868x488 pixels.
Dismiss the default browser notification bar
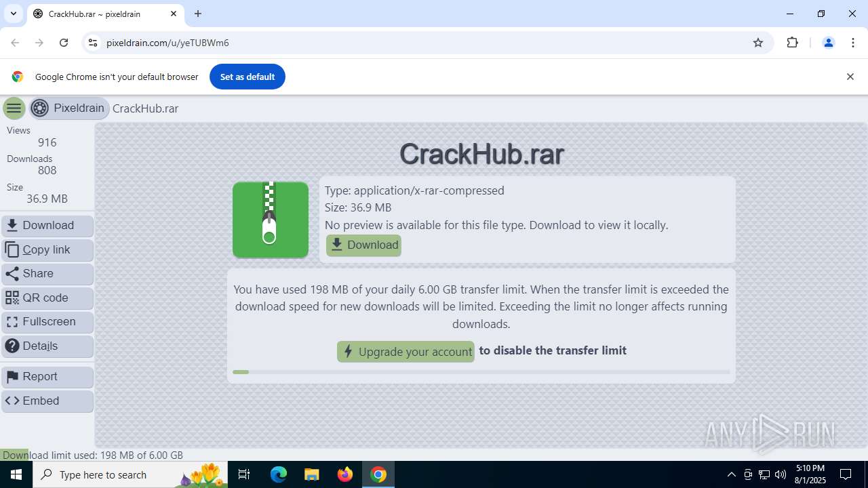[x=850, y=77]
